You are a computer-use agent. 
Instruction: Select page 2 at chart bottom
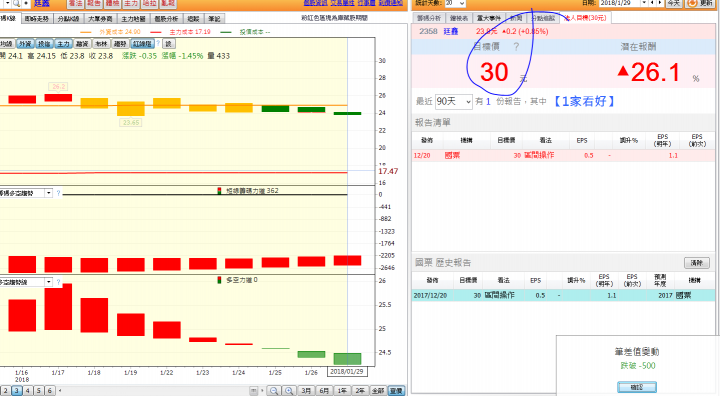tap(6, 390)
